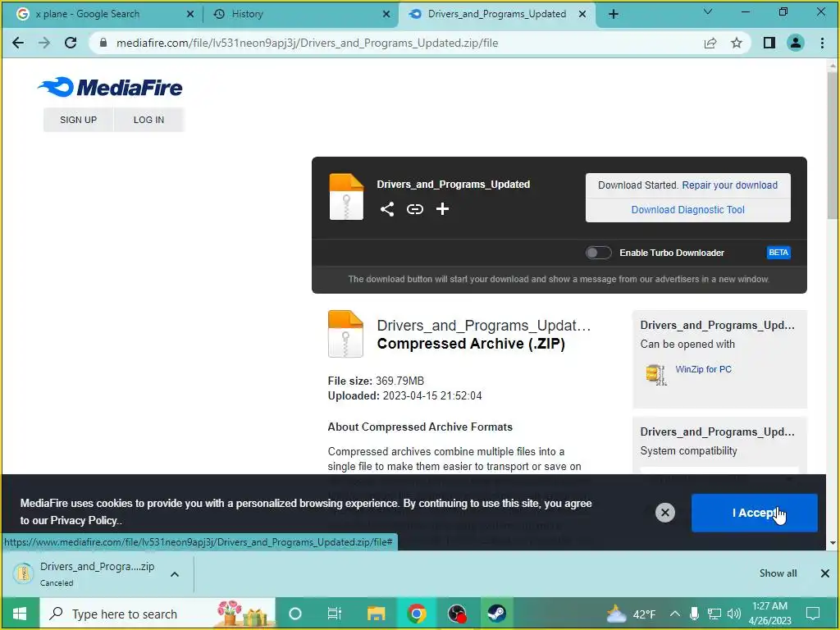
Task: Open the volume control tray icon
Action: (x=734, y=614)
